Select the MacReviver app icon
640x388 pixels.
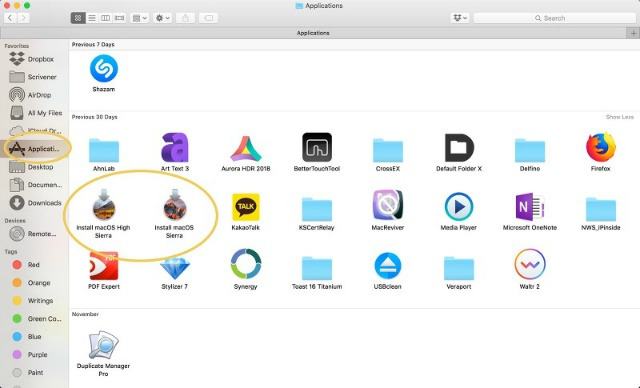coord(388,205)
